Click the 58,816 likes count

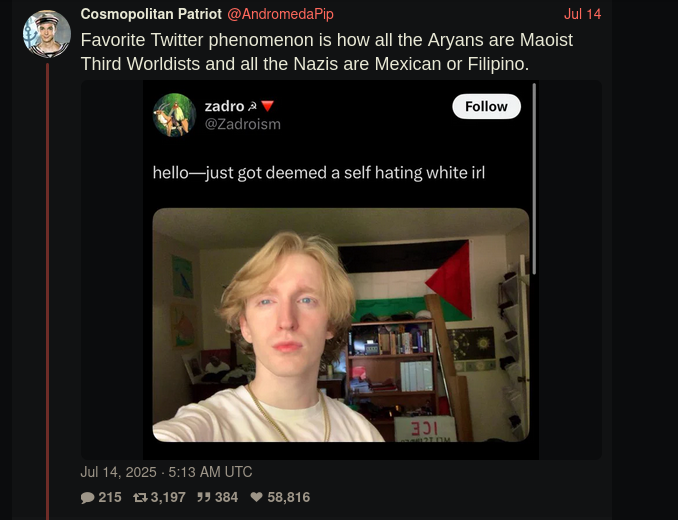coord(288,497)
